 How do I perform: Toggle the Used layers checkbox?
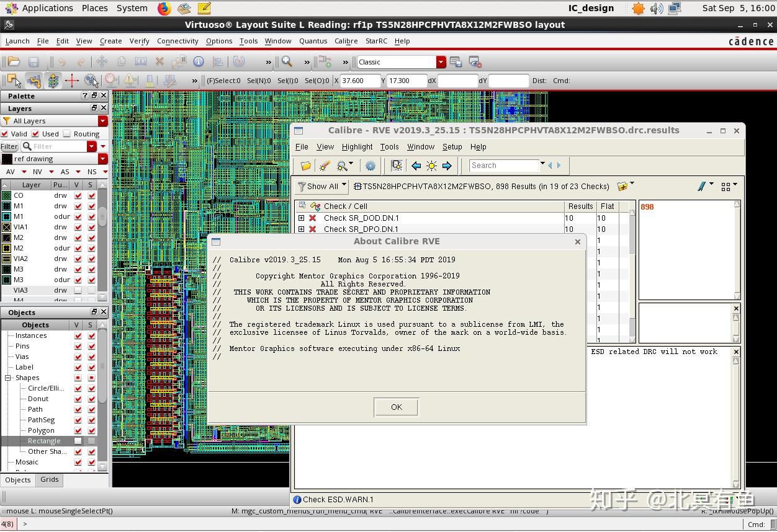point(35,134)
